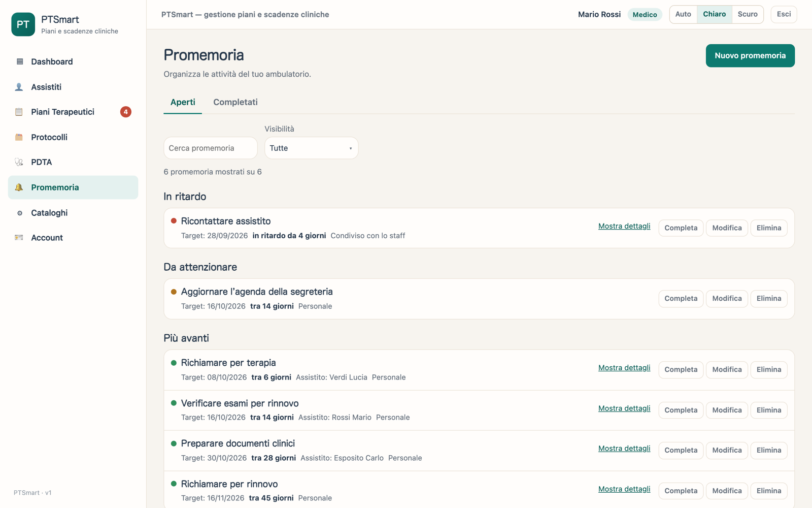Show details for Verificare esami per rinnovo

(624, 408)
